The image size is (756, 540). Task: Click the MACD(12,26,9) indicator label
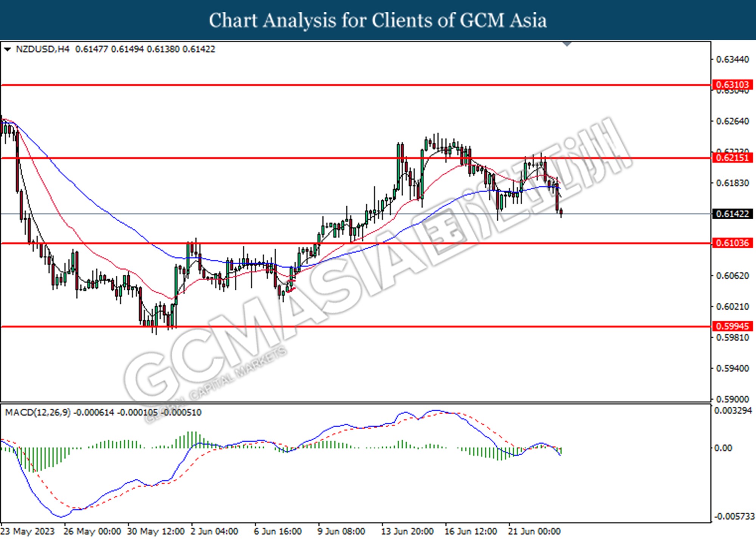point(38,413)
